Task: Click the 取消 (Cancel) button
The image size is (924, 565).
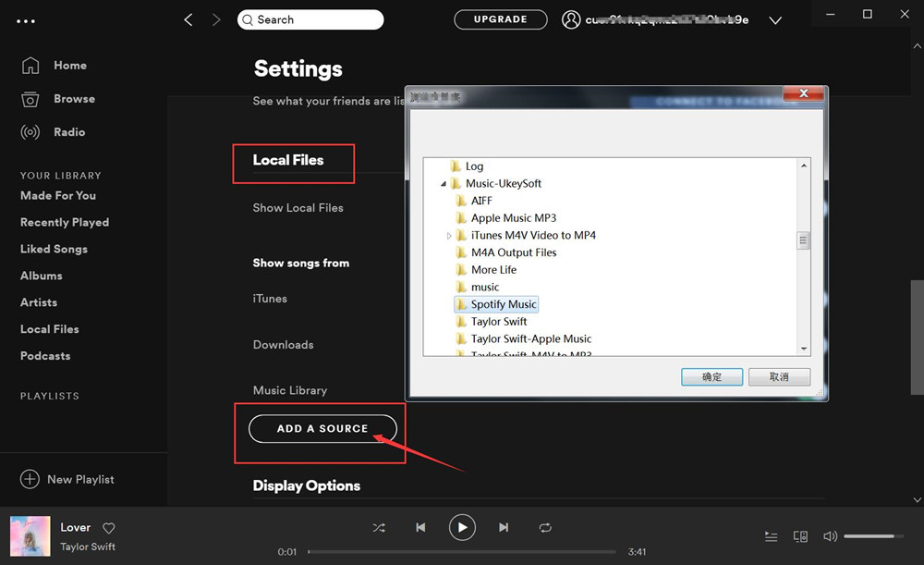Action: 779,377
